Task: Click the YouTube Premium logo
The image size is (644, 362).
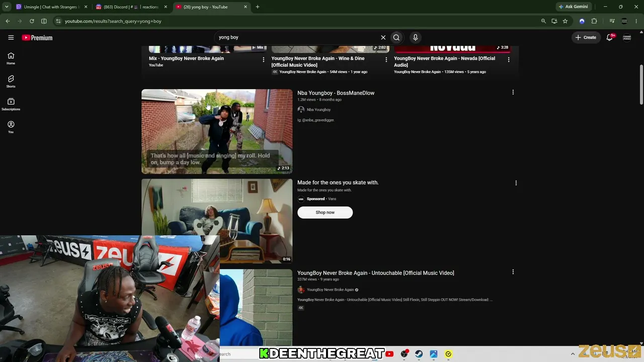Action: [37, 38]
